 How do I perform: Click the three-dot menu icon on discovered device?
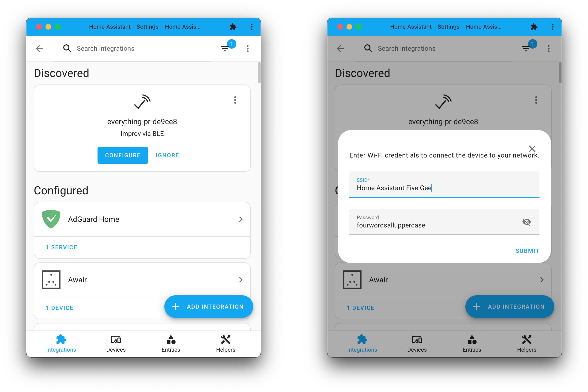(x=235, y=100)
